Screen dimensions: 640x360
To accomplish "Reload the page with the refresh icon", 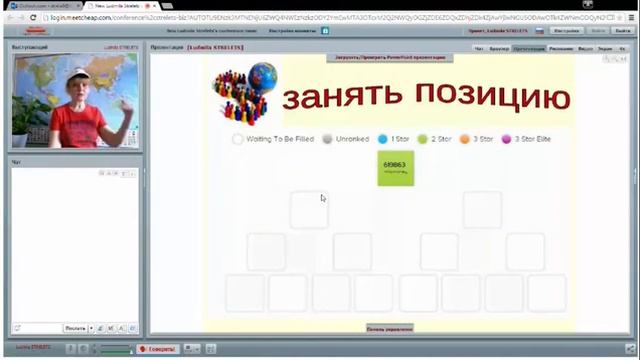I will pyautogui.click(x=33, y=18).
